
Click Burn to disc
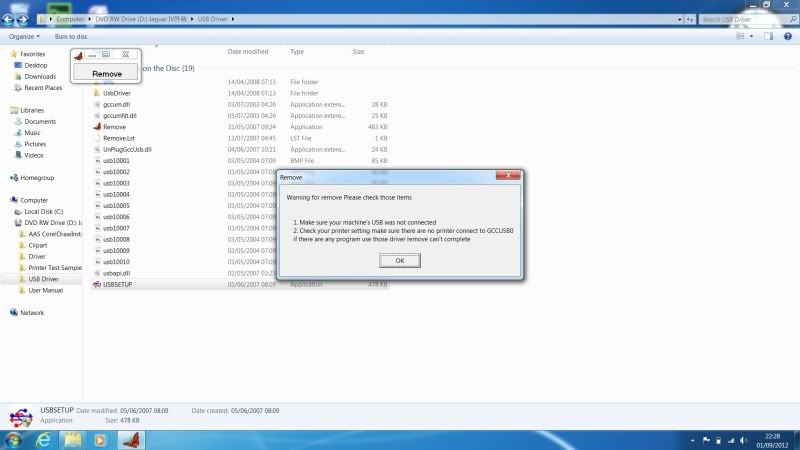point(71,37)
